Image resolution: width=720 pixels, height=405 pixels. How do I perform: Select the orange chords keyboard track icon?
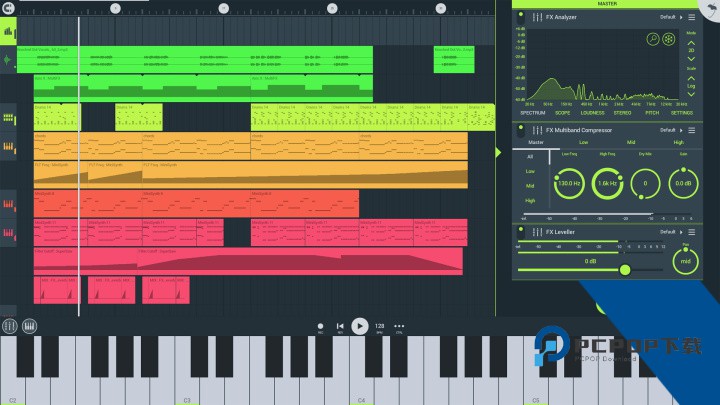click(8, 147)
